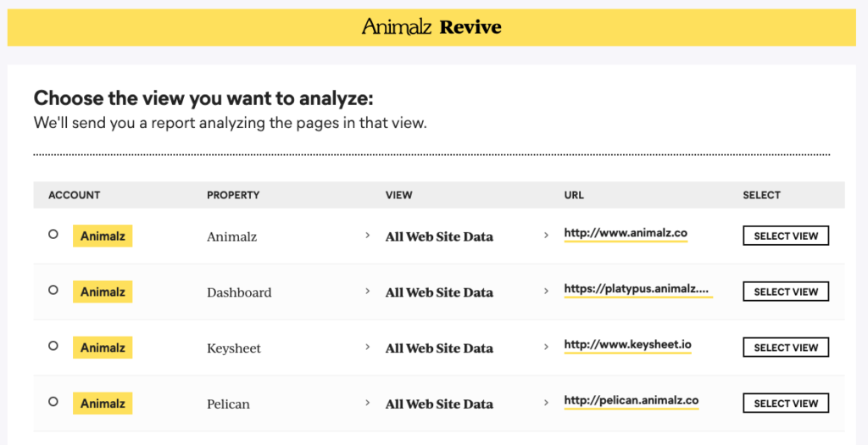Click the VIEW column header
The width and height of the screenshot is (868, 445).
(x=398, y=195)
